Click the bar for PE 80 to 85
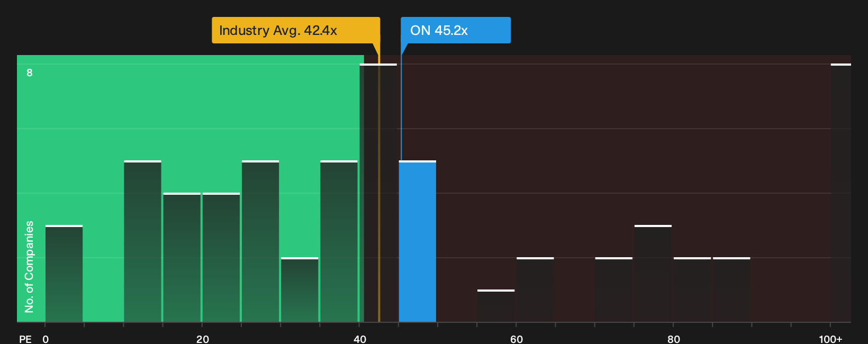This screenshot has height=344, width=868. pos(692,289)
